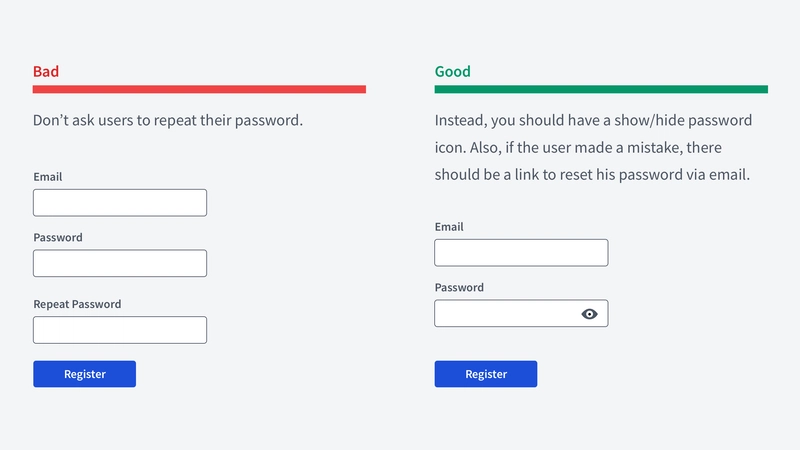Viewport: 800px width, 450px height.
Task: Click the "reset his password via email" line
Action: (592, 174)
